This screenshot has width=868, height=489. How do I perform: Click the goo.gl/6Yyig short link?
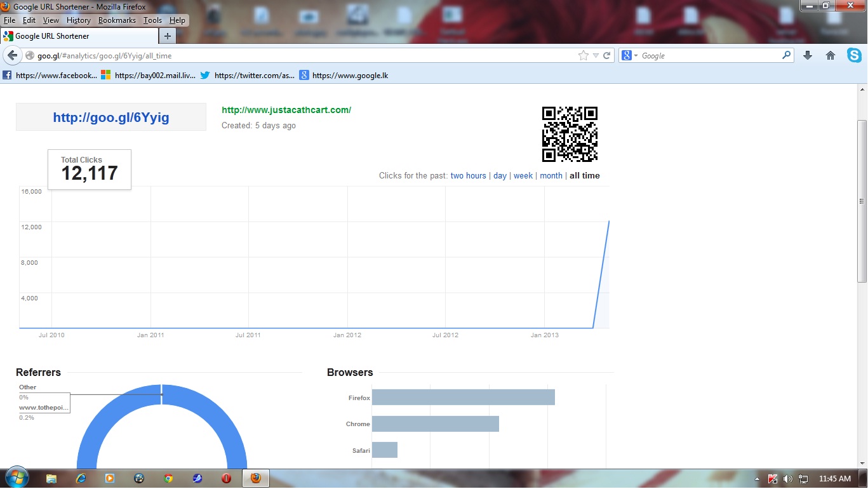111,117
